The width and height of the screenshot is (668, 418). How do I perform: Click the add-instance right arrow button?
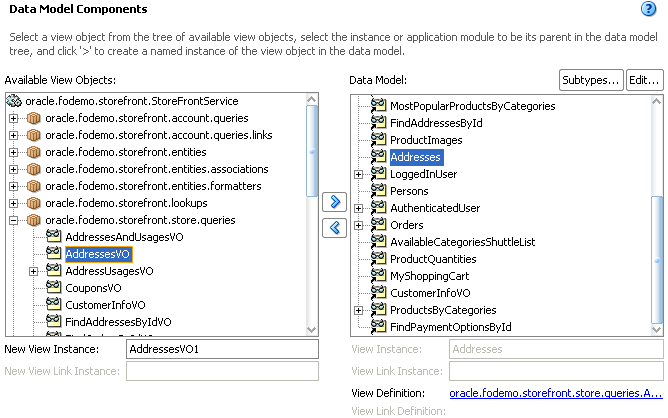334,202
